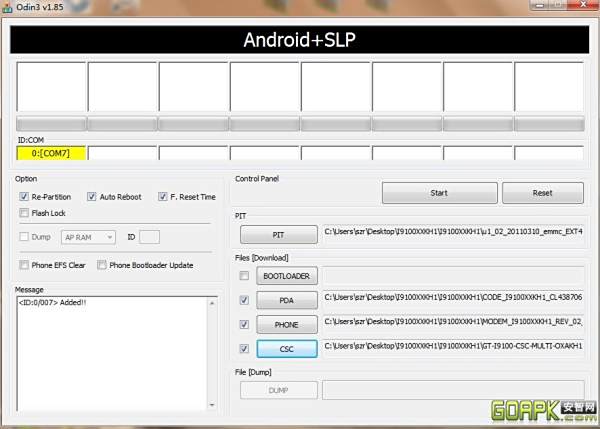Enable the Flash Lock checkbox
The image size is (600, 429).
24,213
